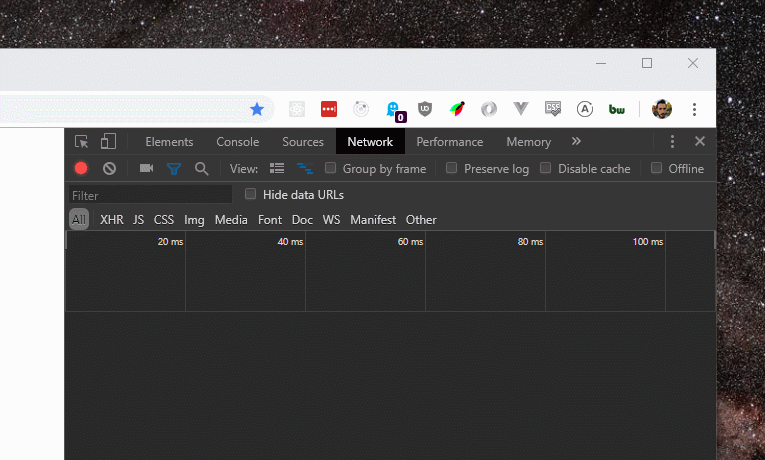The image size is (765, 460).
Task: Open the red LastPass extension icon
Action: tap(329, 109)
